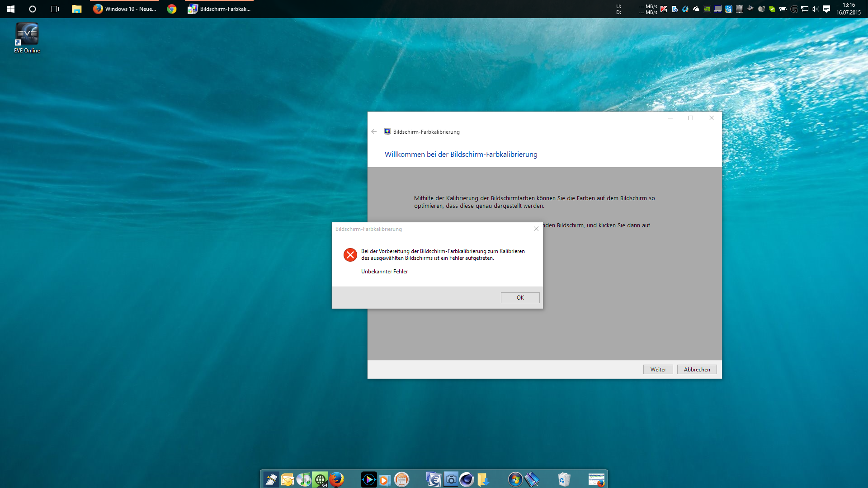Click OK in the error dialog

520,297
